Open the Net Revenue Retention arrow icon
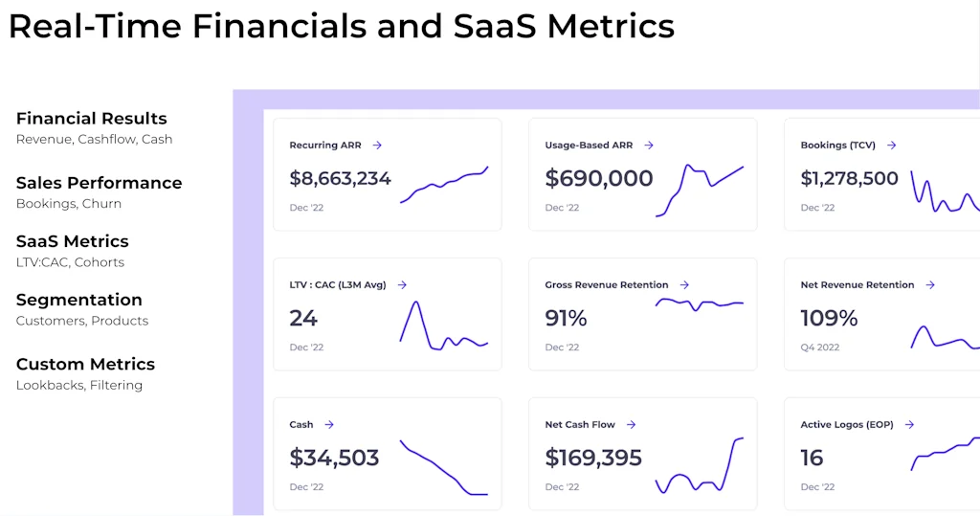The height and width of the screenshot is (516, 980). coord(930,285)
